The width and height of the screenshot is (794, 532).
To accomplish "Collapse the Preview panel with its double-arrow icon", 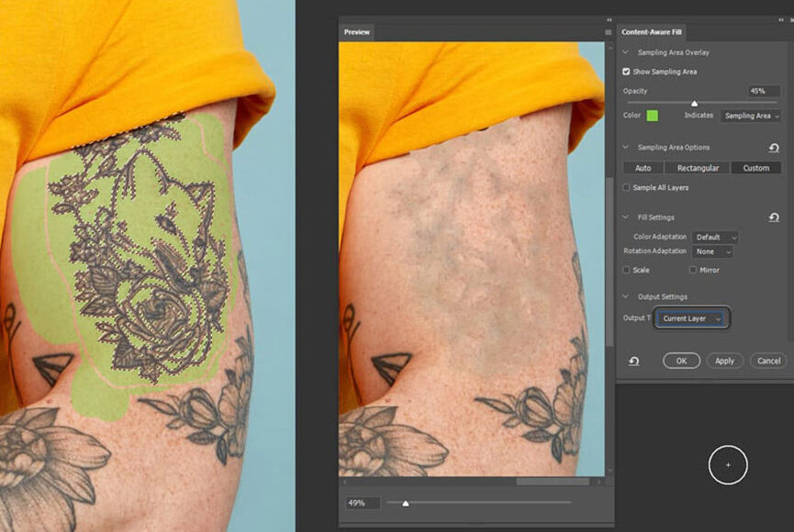I will pos(609,19).
